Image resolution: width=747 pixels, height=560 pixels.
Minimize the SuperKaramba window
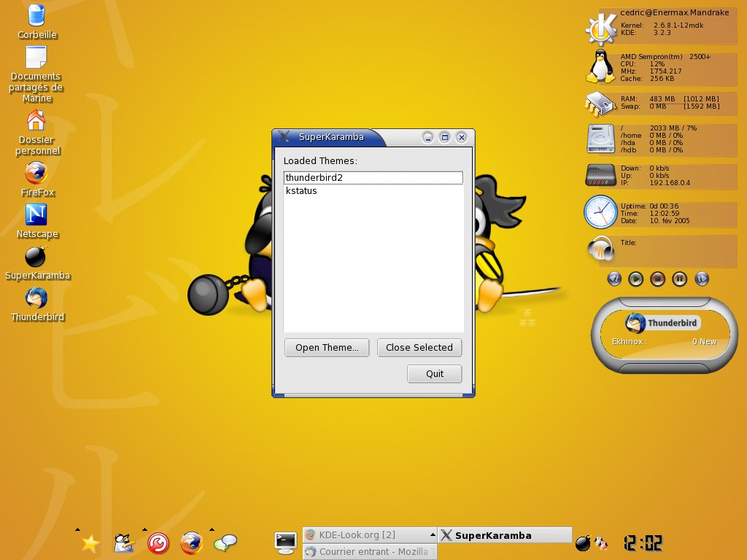pyautogui.click(x=427, y=138)
